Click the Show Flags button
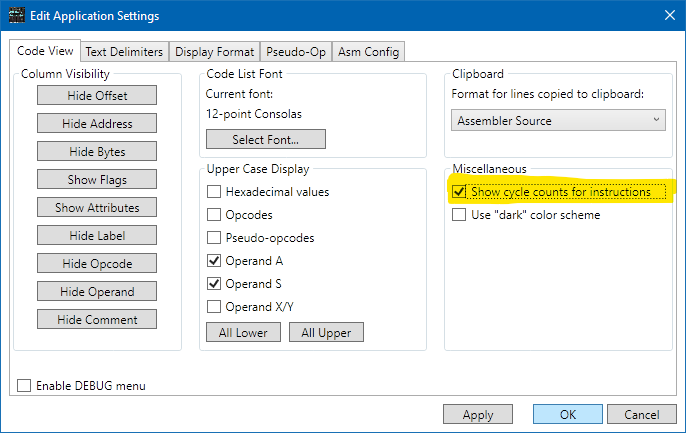Image resolution: width=686 pixels, height=433 pixels. 98,180
